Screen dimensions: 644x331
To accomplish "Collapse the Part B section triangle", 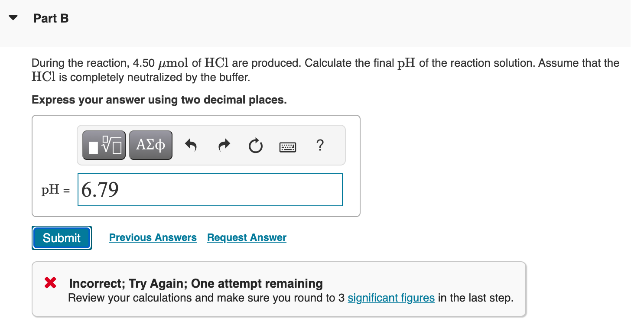I will tap(13, 18).
